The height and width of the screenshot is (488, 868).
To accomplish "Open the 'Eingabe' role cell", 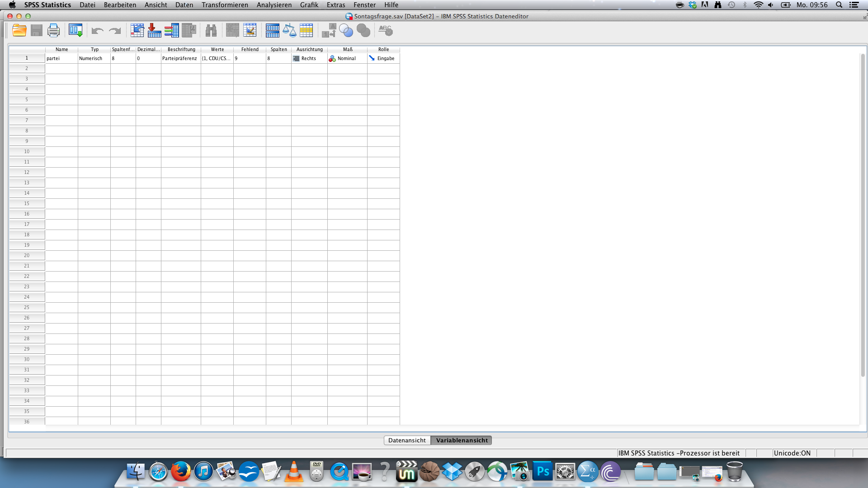I will point(383,58).
